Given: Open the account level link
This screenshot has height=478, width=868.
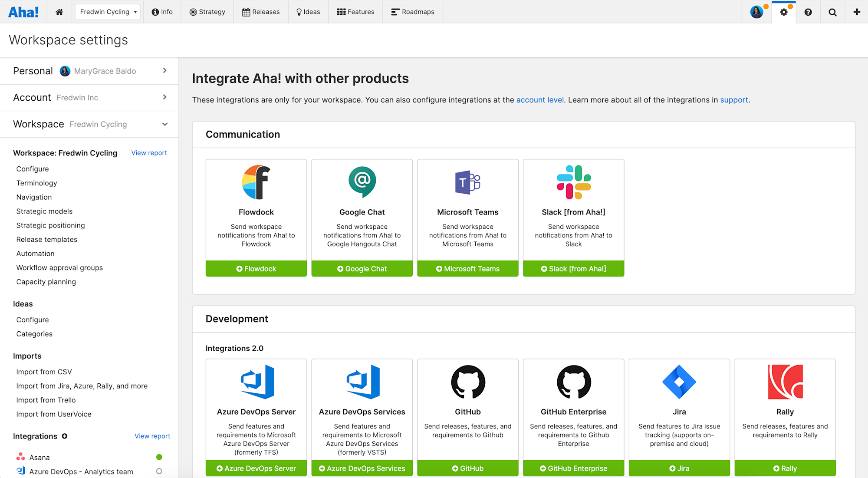Looking at the screenshot, I should tap(540, 100).
